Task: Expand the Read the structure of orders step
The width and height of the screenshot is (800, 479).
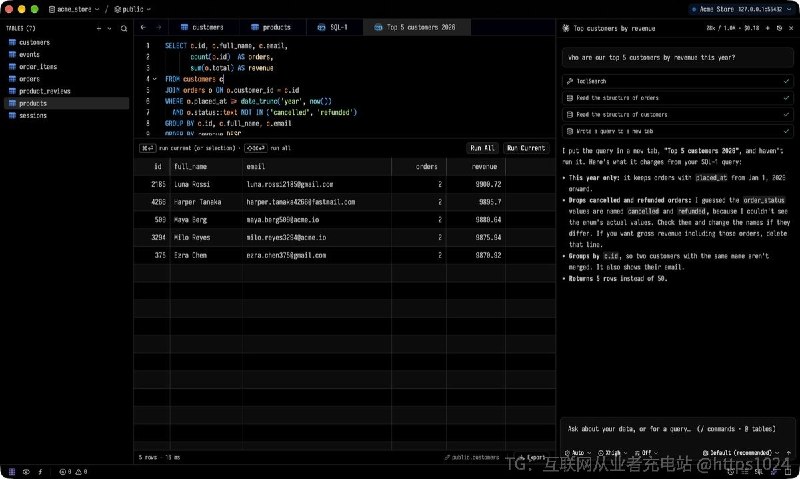Action: [x=678, y=98]
